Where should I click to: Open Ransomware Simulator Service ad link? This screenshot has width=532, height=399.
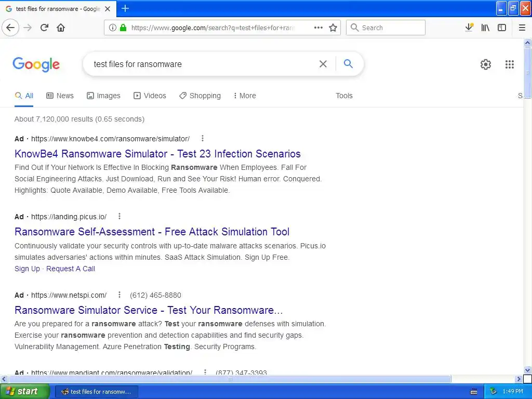click(149, 310)
